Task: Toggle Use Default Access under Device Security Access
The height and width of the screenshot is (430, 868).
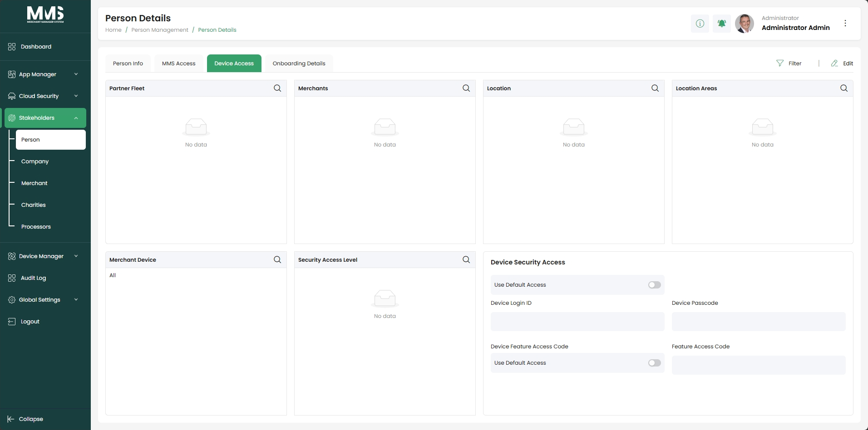Action: click(x=655, y=285)
